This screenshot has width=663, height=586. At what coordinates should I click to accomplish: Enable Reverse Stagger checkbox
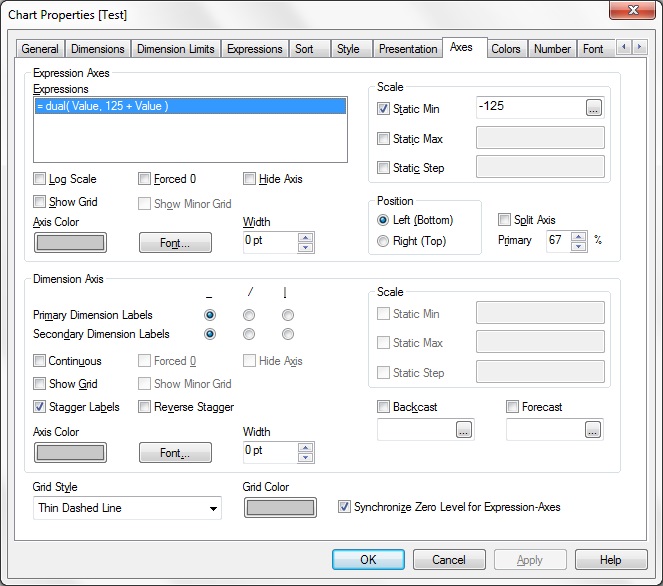pos(144,407)
